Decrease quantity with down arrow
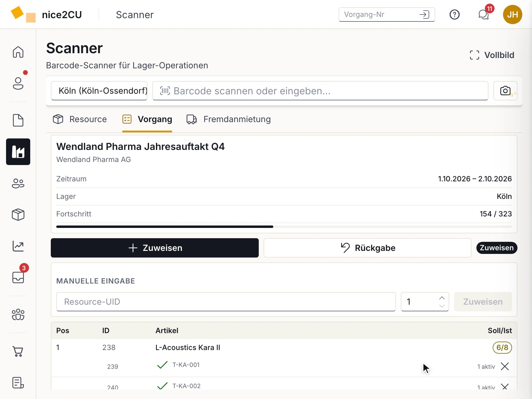The width and height of the screenshot is (532, 399). point(442,306)
